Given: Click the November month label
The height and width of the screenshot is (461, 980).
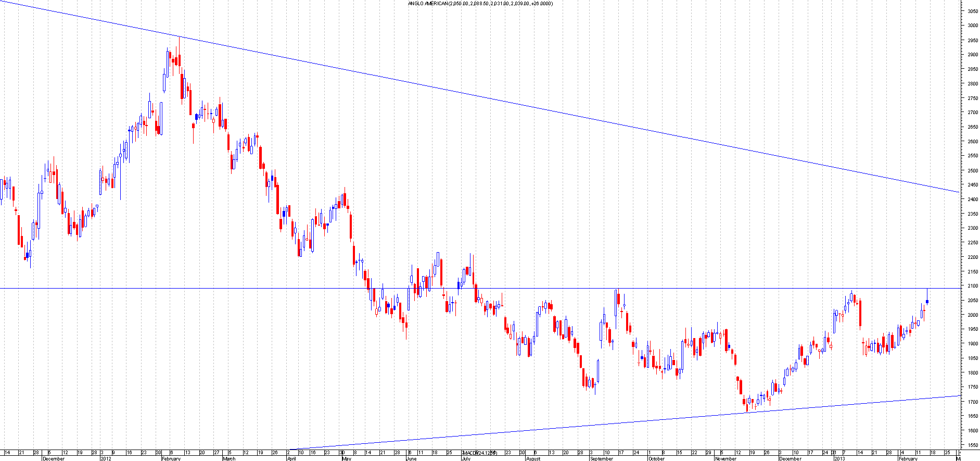Looking at the screenshot, I should click(726, 459).
